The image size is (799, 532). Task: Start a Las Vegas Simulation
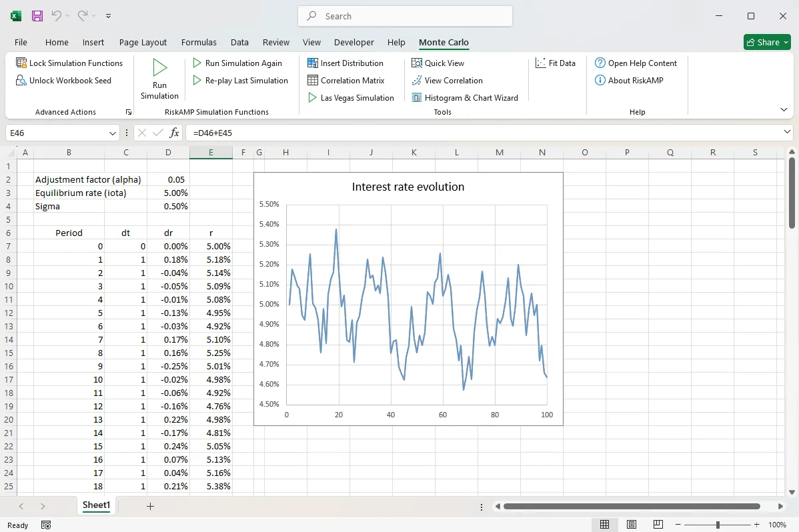pos(351,97)
